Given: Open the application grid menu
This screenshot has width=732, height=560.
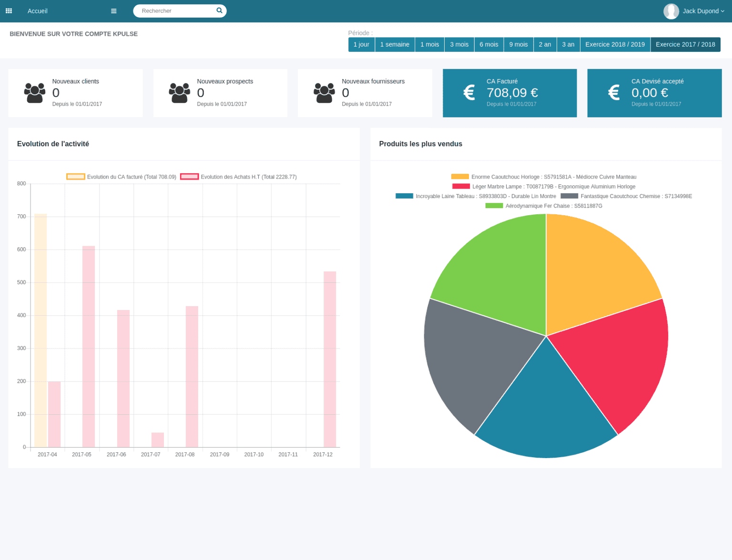Looking at the screenshot, I should 9,10.
